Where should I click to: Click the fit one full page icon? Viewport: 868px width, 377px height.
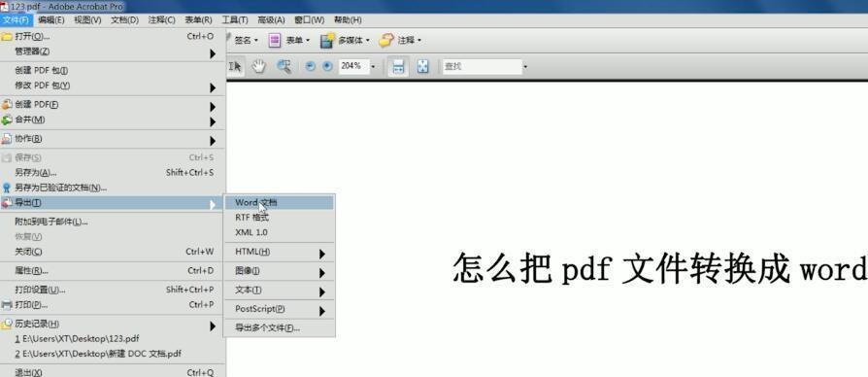(423, 67)
